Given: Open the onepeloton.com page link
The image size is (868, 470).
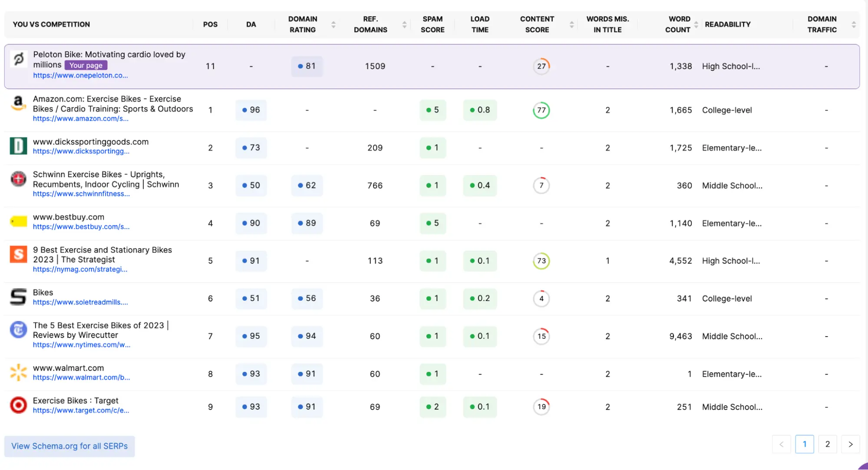Looking at the screenshot, I should pos(81,75).
